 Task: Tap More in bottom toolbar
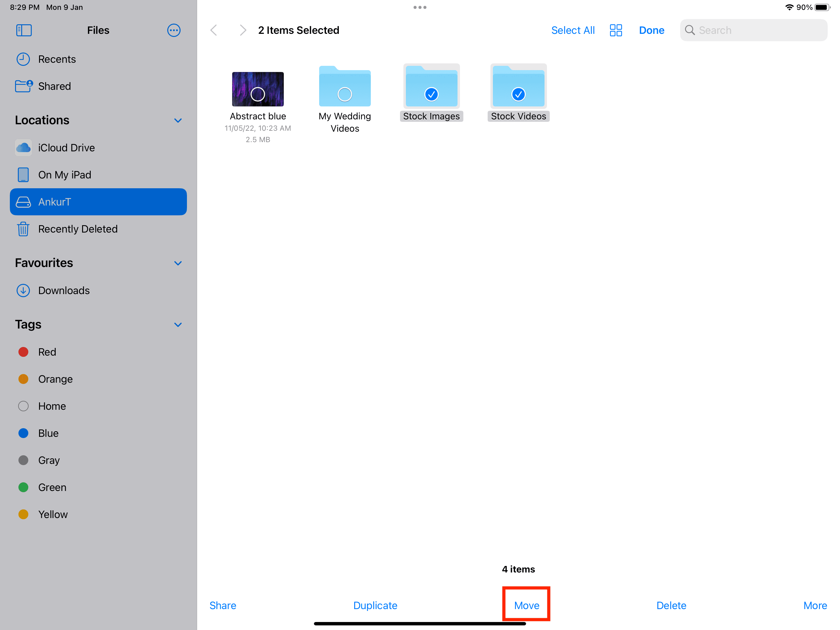815,605
